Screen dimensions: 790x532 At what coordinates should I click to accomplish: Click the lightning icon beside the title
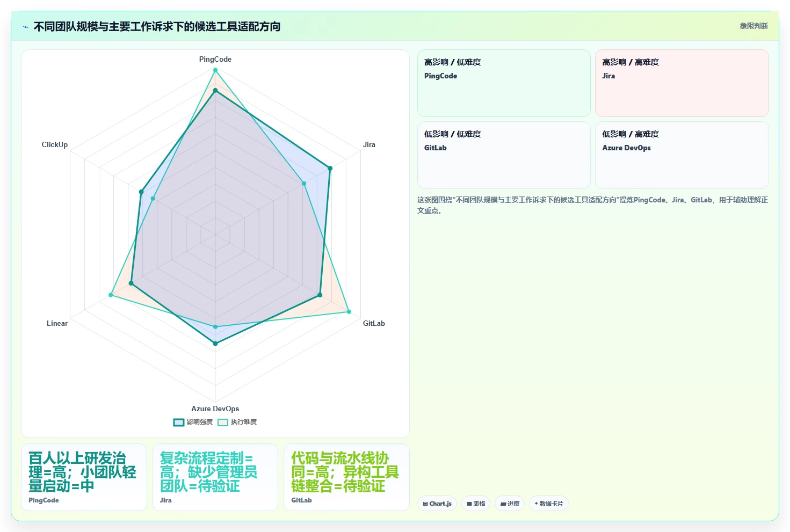[25, 27]
